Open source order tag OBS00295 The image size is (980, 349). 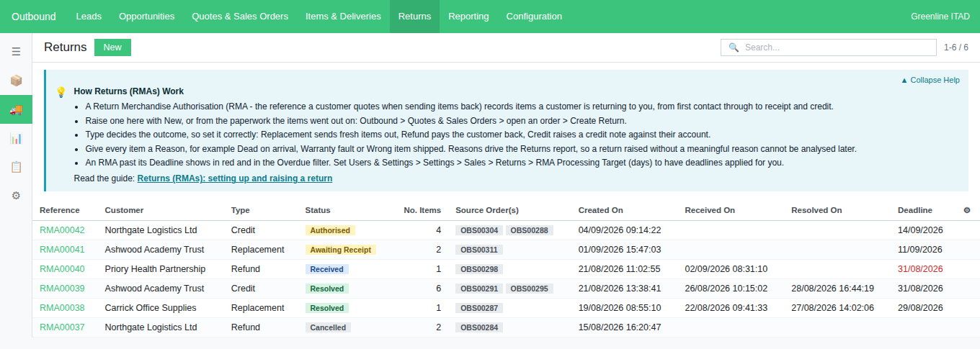pos(530,289)
